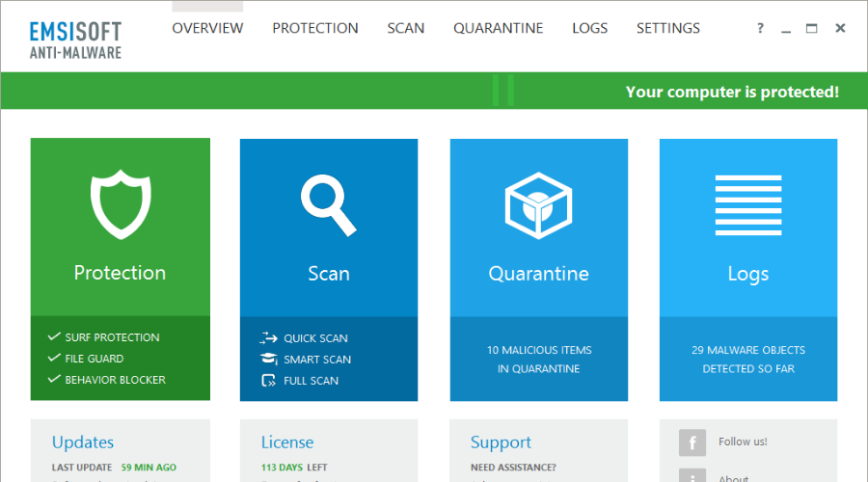Click the Logs lines icon

click(x=748, y=205)
